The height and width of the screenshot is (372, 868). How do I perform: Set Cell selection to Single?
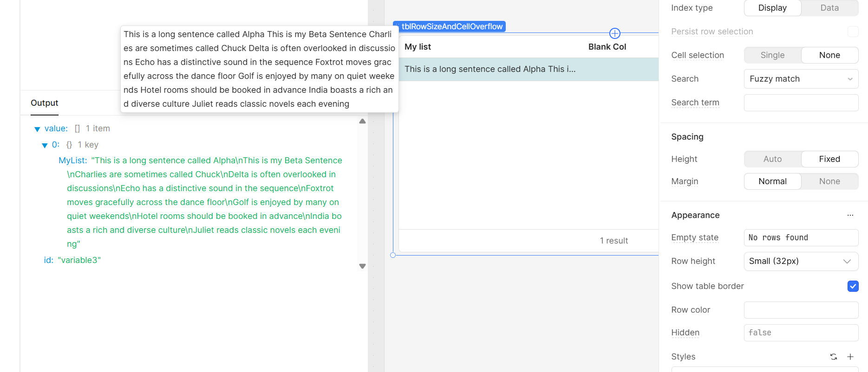coord(772,55)
